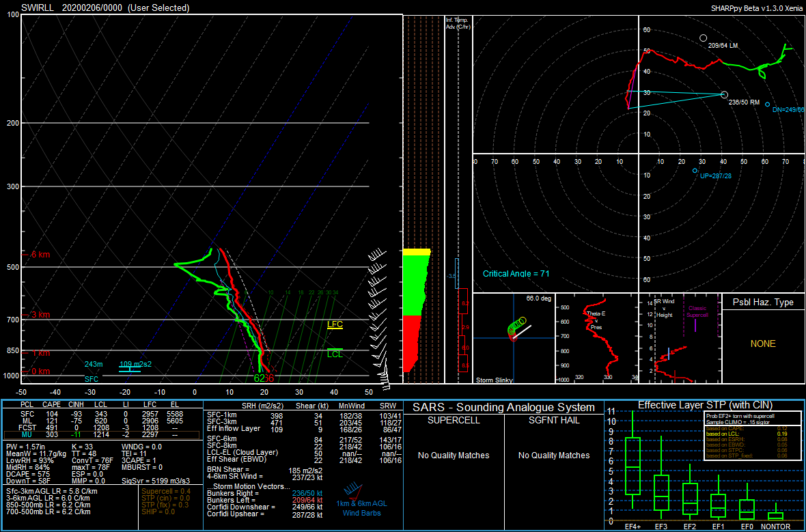The image size is (806, 532).
Task: Select the ML parcel row
Action: (x=102, y=421)
